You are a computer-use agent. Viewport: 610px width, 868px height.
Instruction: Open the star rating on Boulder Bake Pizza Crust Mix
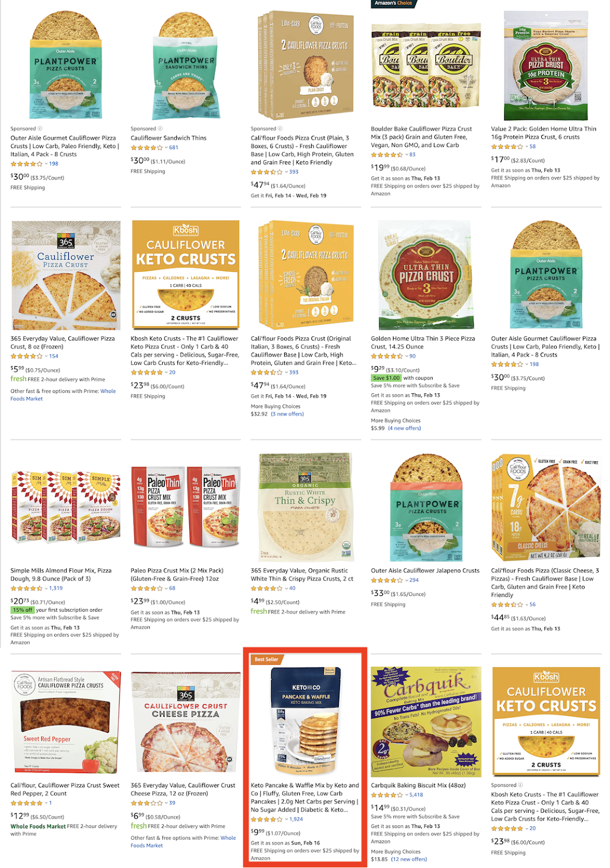[387, 155]
